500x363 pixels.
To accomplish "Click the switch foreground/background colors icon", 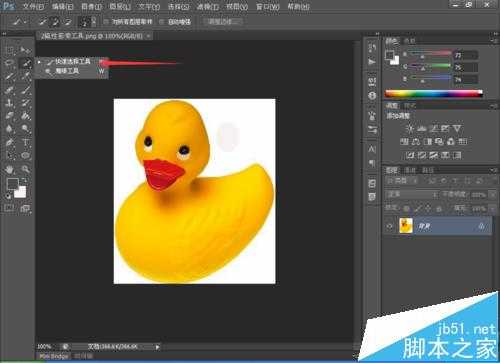I will (24, 180).
